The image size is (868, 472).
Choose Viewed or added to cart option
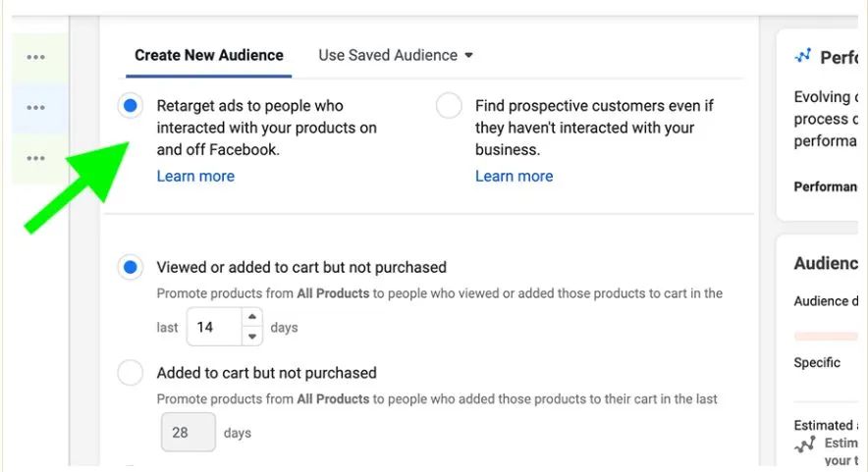pos(131,267)
